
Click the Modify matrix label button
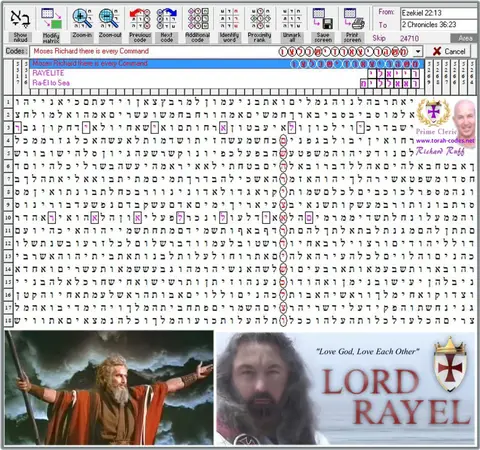(51, 37)
